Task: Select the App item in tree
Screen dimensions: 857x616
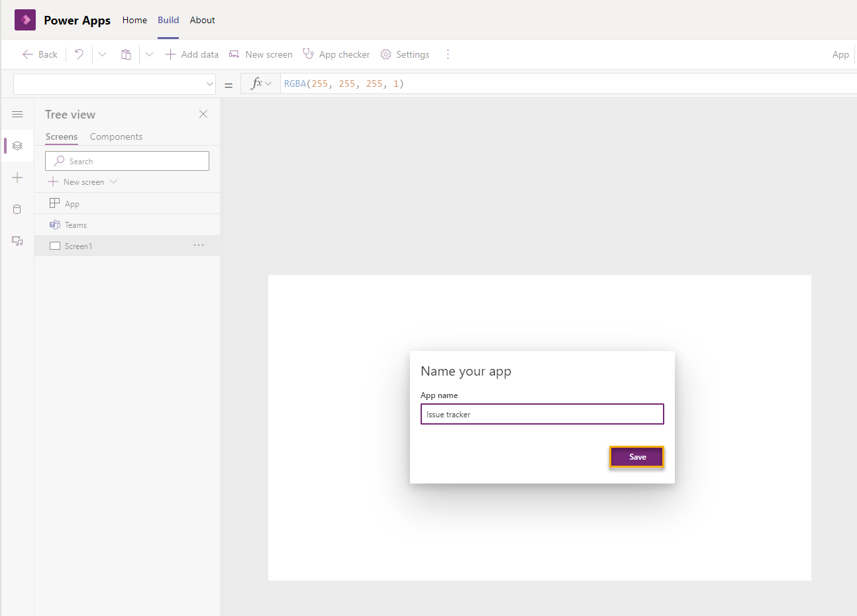Action: tap(127, 203)
